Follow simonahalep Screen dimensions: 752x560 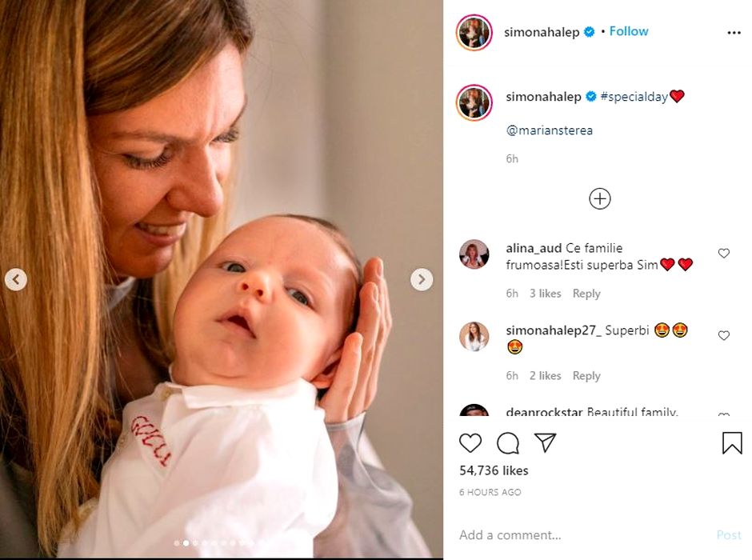629,31
